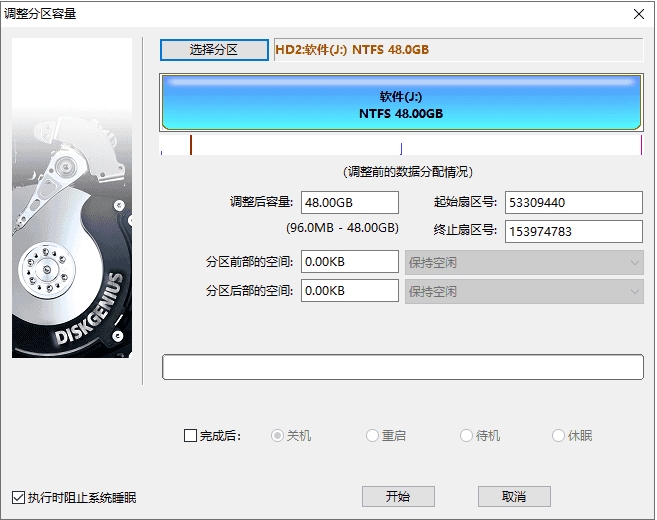Click the (调整前的数据分配情况) caption
This screenshot has height=520, width=657.
[x=408, y=172]
